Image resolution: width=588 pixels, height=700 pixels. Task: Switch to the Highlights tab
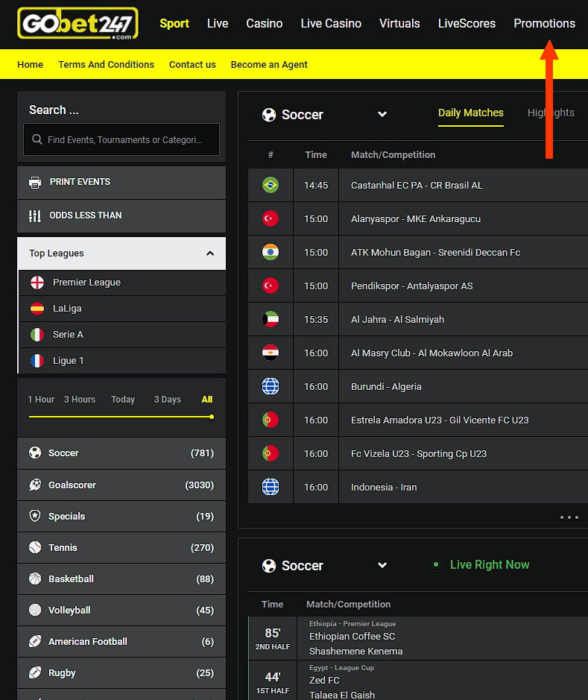pos(551,113)
